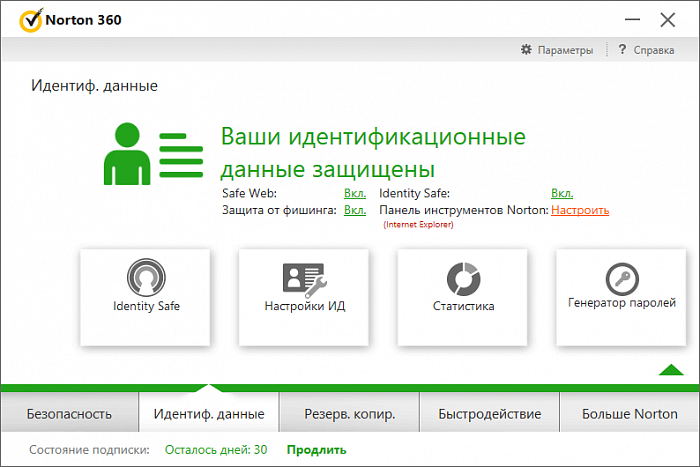Minimize the Norton 360 window
This screenshot has height=467, width=700.
click(x=632, y=20)
